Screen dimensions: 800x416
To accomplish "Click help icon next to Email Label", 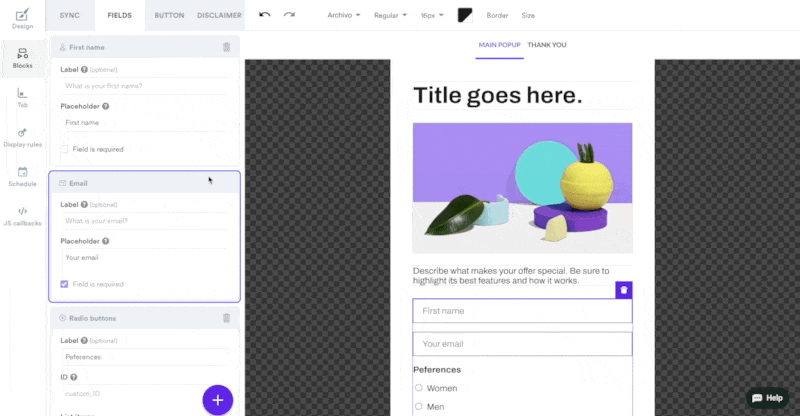I will pyautogui.click(x=84, y=204).
